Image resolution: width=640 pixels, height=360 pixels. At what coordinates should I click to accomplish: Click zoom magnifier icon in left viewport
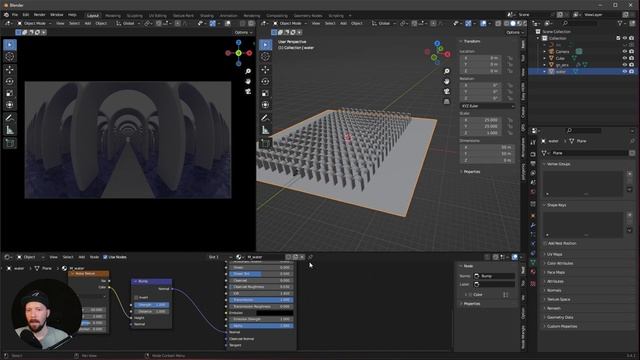(x=248, y=71)
